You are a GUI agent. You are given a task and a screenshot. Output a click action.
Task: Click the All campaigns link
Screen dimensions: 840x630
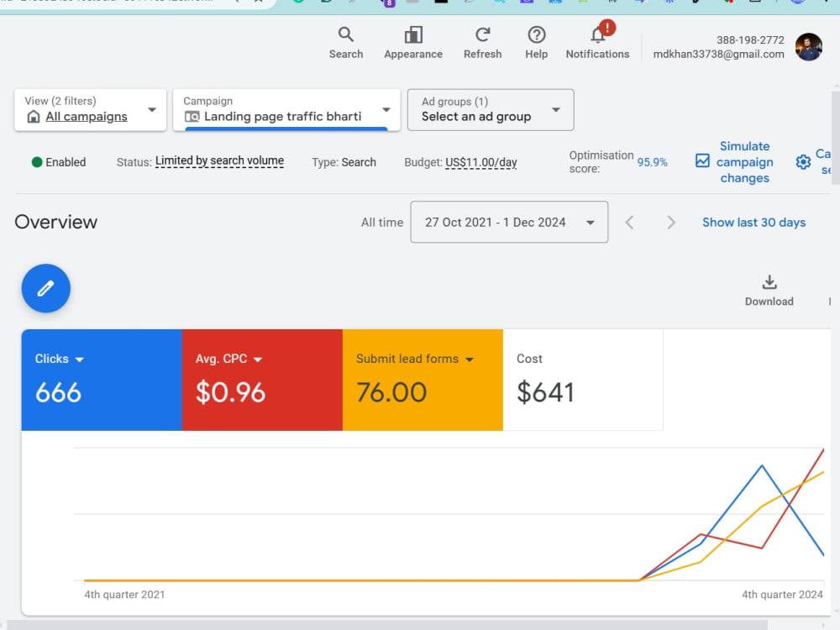[87, 116]
